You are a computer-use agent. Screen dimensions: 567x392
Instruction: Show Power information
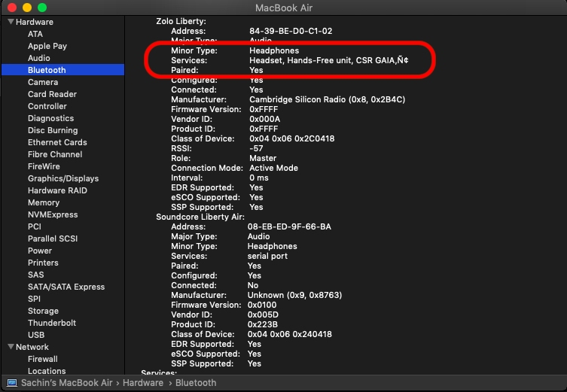[x=40, y=251]
